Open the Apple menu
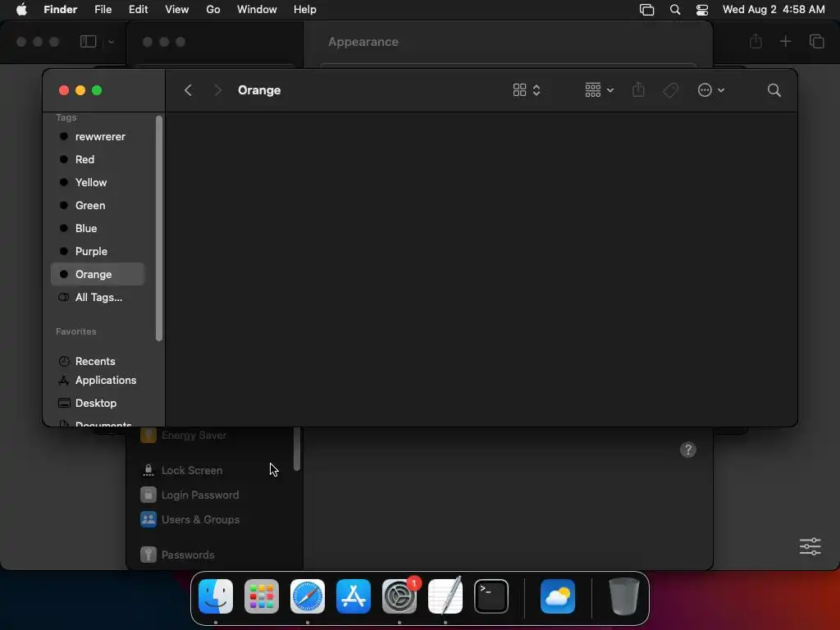The width and height of the screenshot is (840, 630). point(21,10)
